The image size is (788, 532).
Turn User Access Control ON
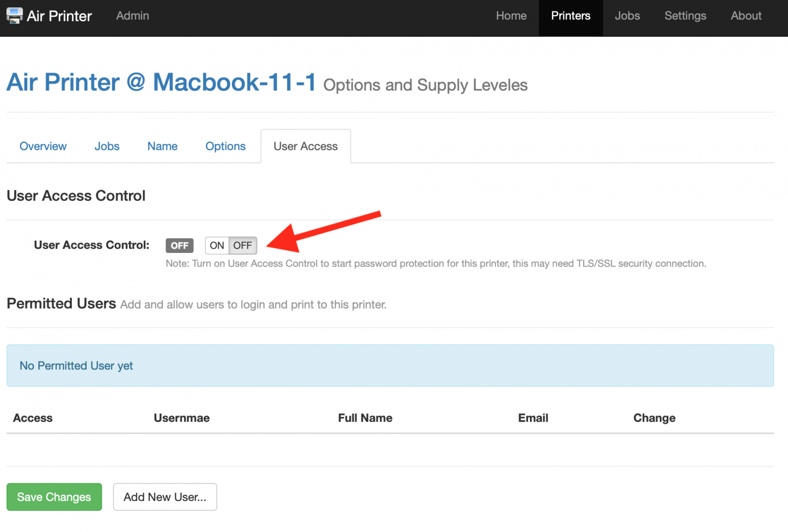coord(217,245)
